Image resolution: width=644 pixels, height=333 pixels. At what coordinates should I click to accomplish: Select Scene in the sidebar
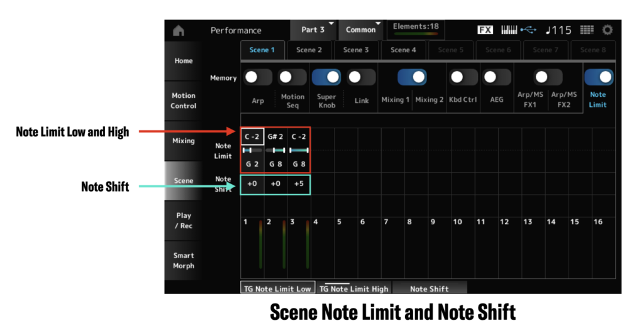coord(183,181)
